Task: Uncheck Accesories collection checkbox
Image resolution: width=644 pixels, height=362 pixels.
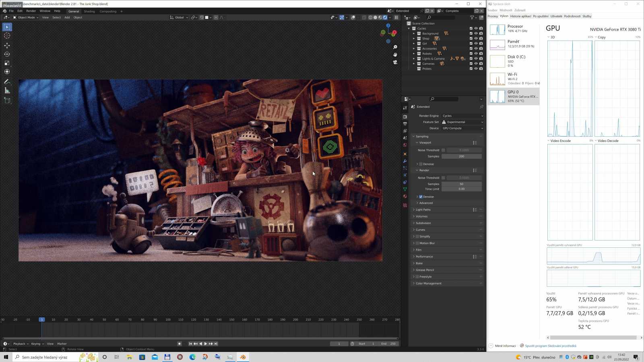Action: pyautogui.click(x=471, y=49)
